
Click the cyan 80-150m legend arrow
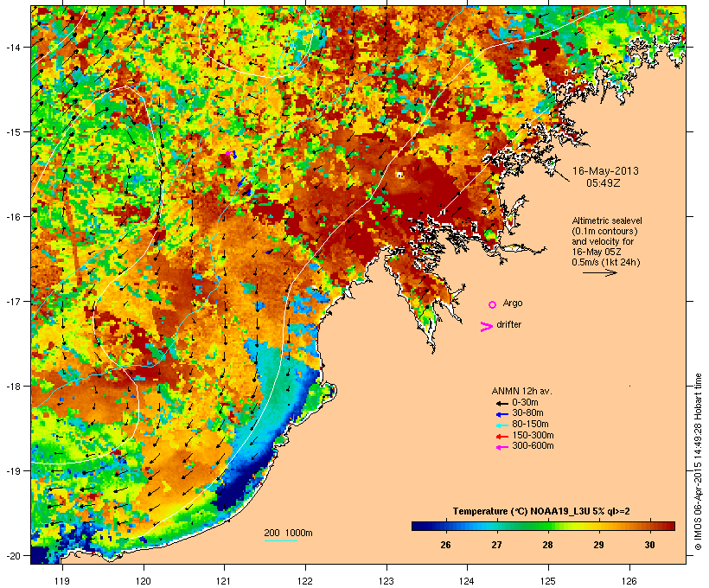501,425
